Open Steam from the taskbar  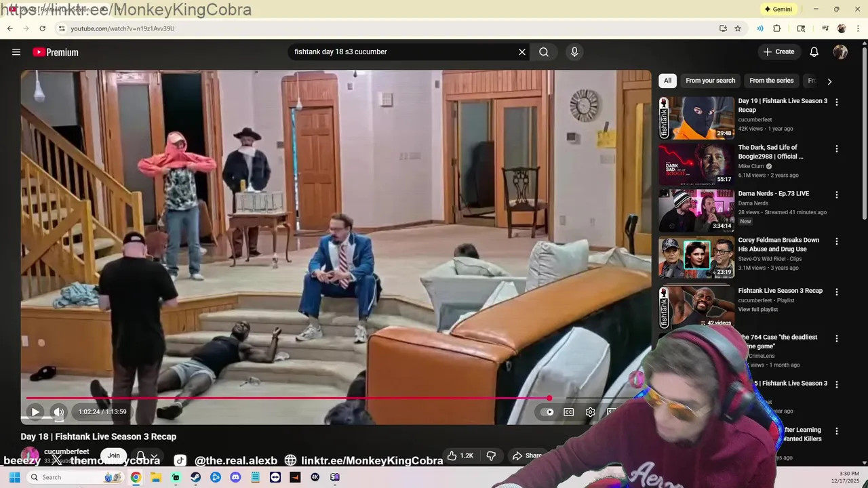click(195, 477)
